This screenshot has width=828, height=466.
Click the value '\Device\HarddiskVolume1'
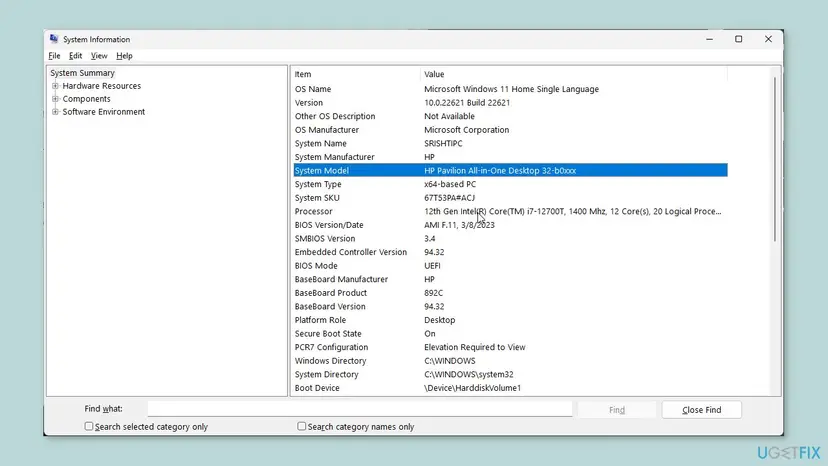click(x=472, y=388)
